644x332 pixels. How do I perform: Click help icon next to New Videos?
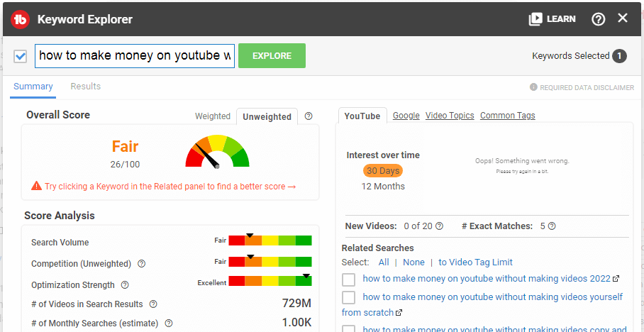coord(440,226)
